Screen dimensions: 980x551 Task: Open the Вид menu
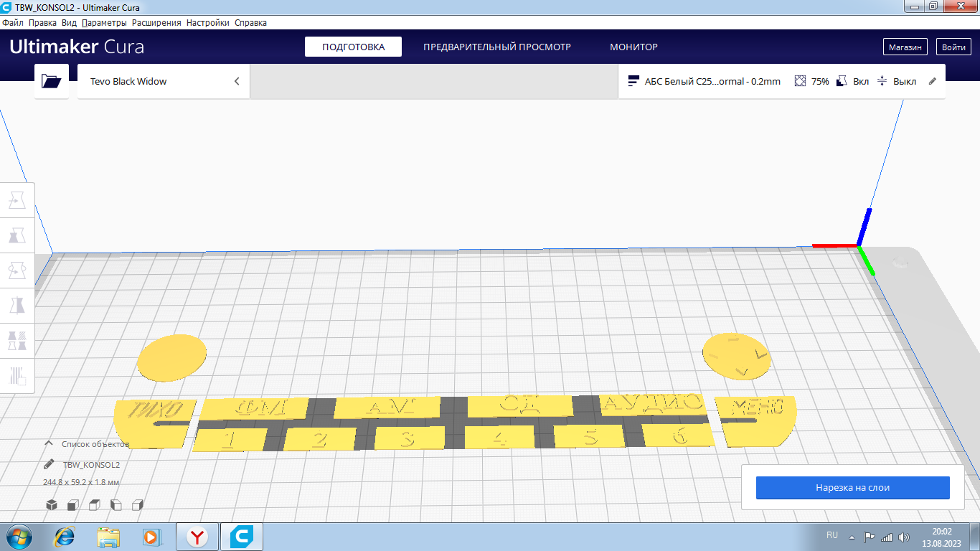[x=69, y=22]
